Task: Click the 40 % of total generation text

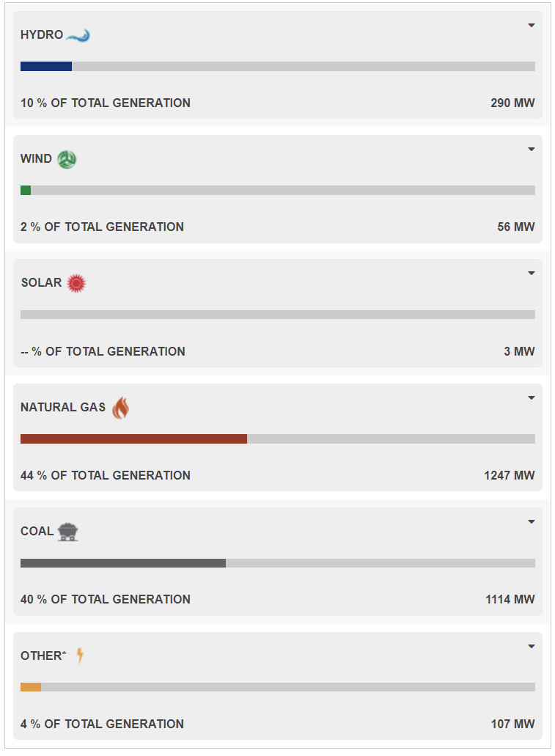Action: pyautogui.click(x=106, y=600)
